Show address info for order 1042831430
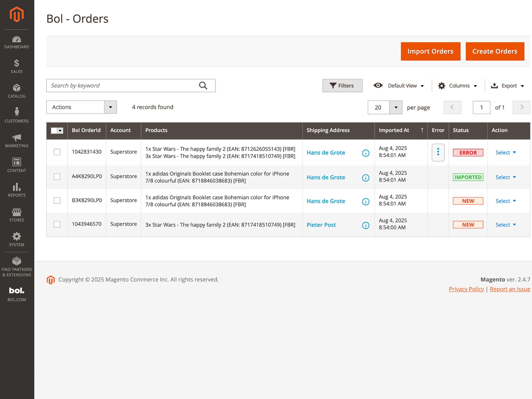 coord(366,153)
